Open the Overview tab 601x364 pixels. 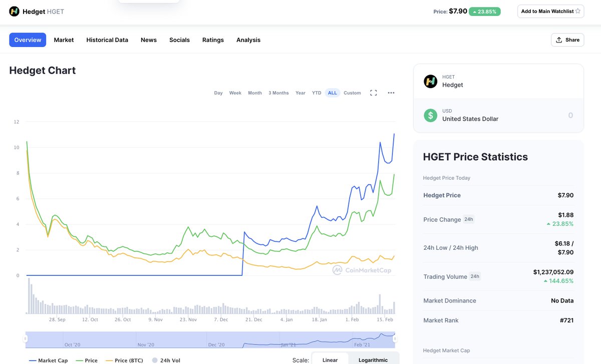click(x=28, y=40)
